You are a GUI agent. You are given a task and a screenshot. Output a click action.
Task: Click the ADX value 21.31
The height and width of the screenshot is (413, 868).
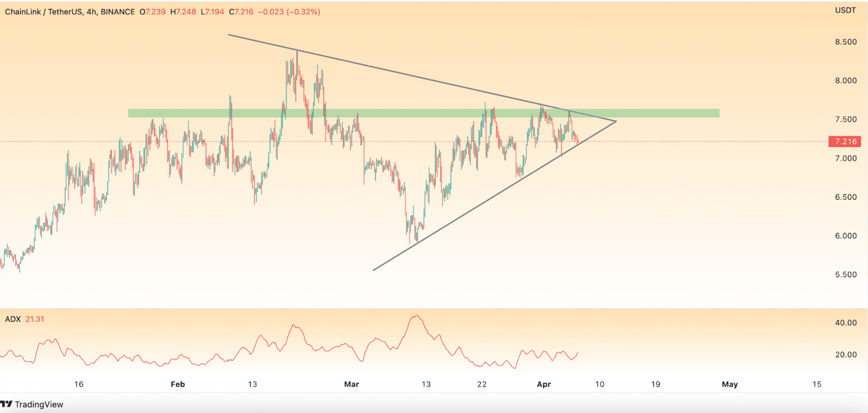pos(35,319)
